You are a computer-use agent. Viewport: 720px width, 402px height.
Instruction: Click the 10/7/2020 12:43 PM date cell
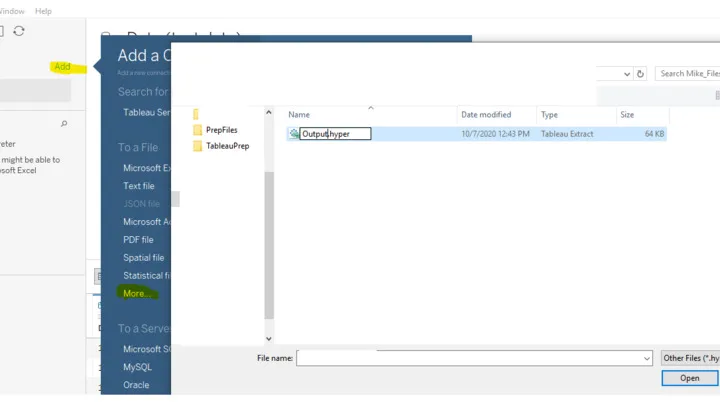[495, 134]
